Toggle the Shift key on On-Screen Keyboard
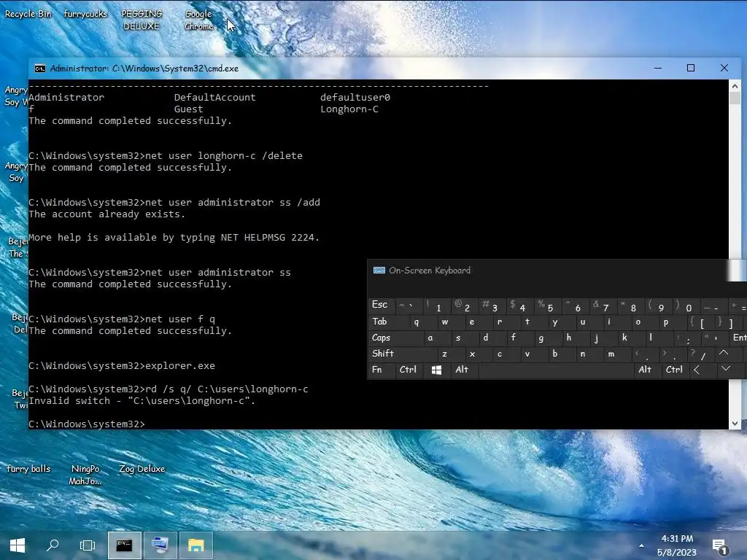This screenshot has height=560, width=747. pos(402,354)
